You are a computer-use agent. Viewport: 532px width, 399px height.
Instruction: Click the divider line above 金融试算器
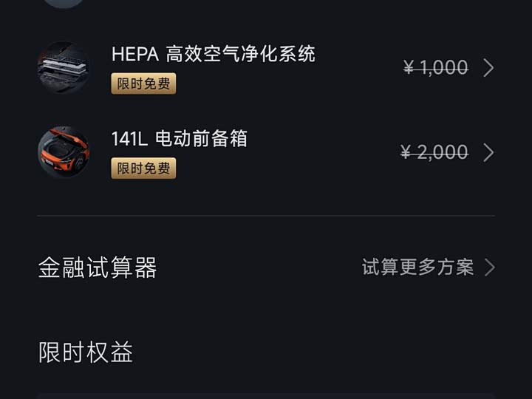point(266,216)
